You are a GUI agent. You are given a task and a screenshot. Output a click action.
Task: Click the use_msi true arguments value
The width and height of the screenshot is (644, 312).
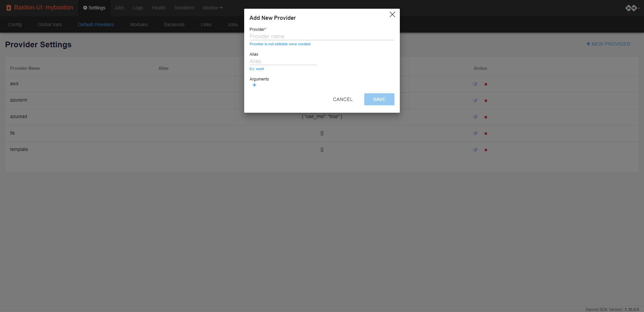[x=322, y=116]
